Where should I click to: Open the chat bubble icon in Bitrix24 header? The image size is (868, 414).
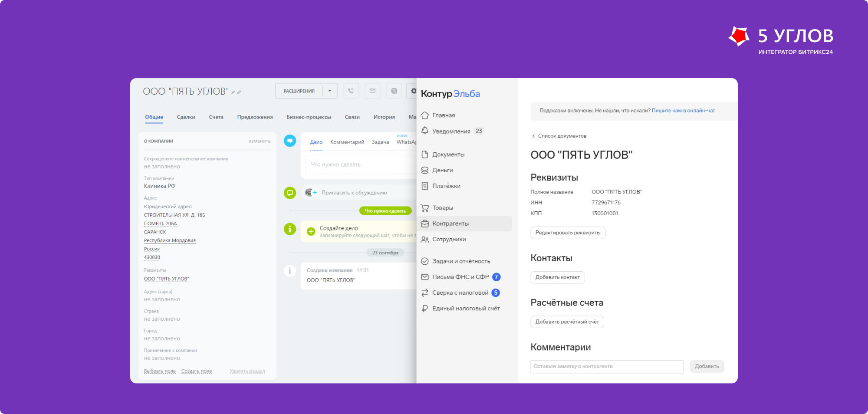(x=394, y=91)
